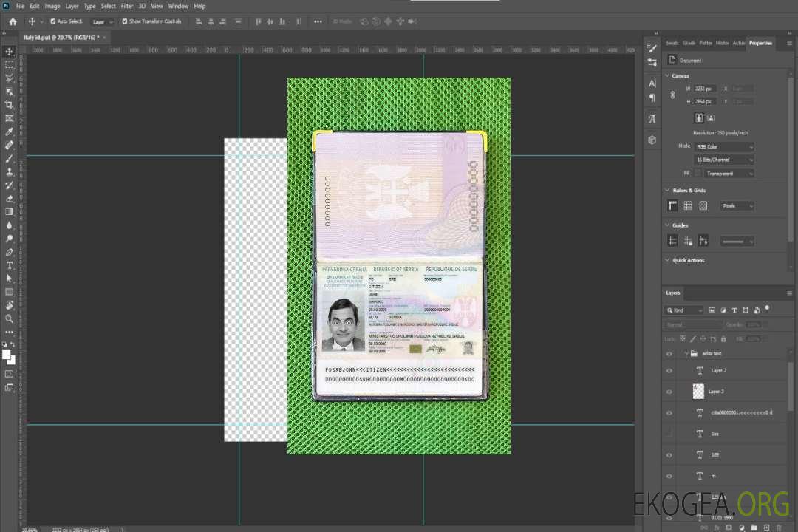Hide the edita text group

[669, 354]
